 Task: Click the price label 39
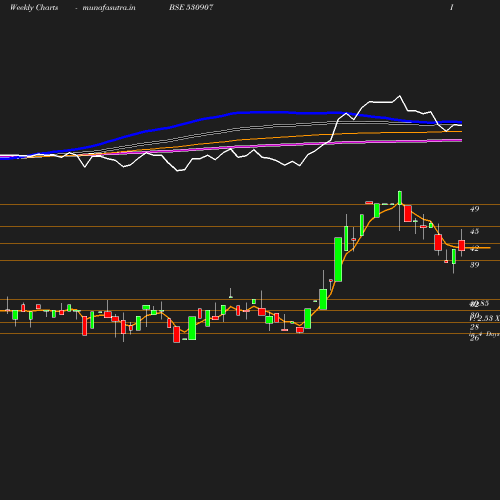click(474, 265)
